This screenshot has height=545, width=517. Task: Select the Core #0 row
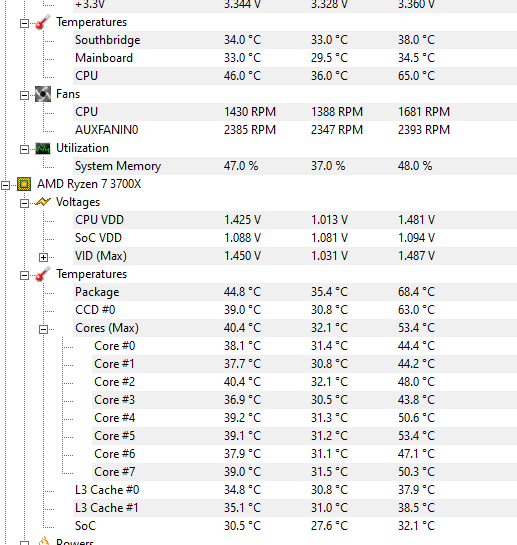[x=304, y=346]
